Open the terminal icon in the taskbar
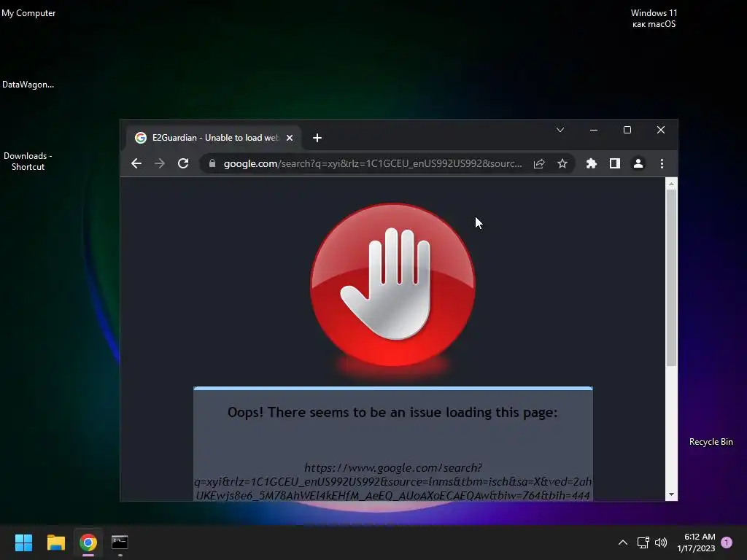This screenshot has width=747, height=560. [x=120, y=542]
